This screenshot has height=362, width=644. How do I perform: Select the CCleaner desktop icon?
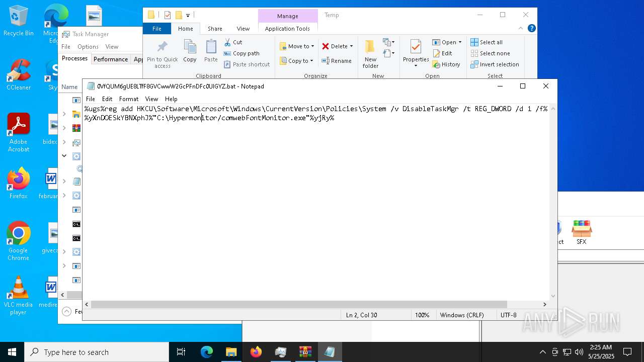coord(19,75)
